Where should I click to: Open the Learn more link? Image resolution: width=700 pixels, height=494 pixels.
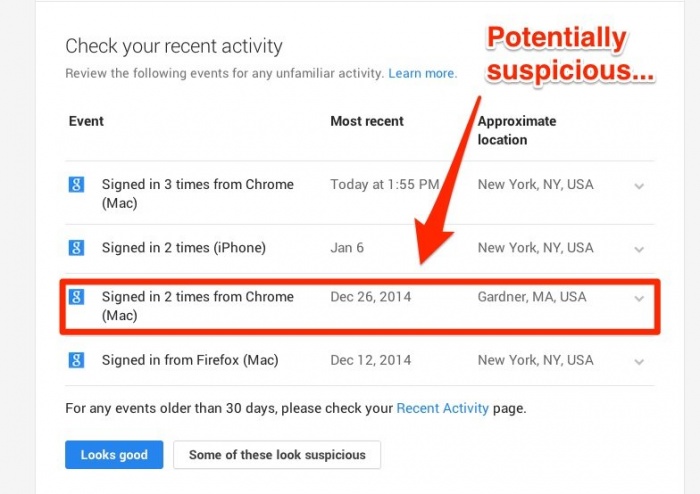pyautogui.click(x=422, y=73)
